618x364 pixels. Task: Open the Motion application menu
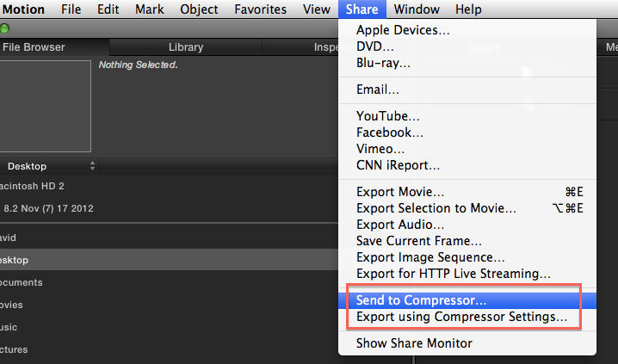(x=23, y=9)
